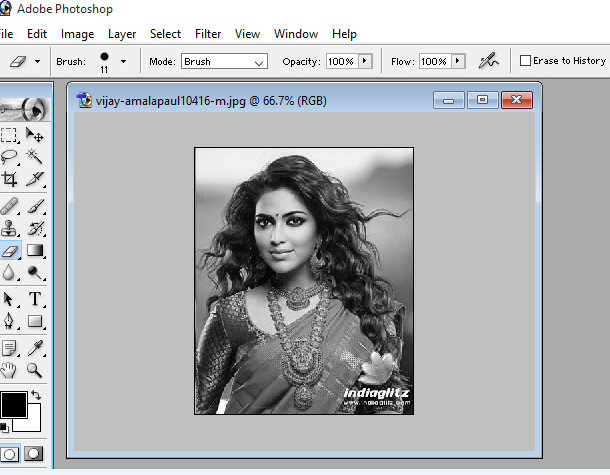Select the Clone Stamp tool
The width and height of the screenshot is (610, 475).
(x=9, y=228)
